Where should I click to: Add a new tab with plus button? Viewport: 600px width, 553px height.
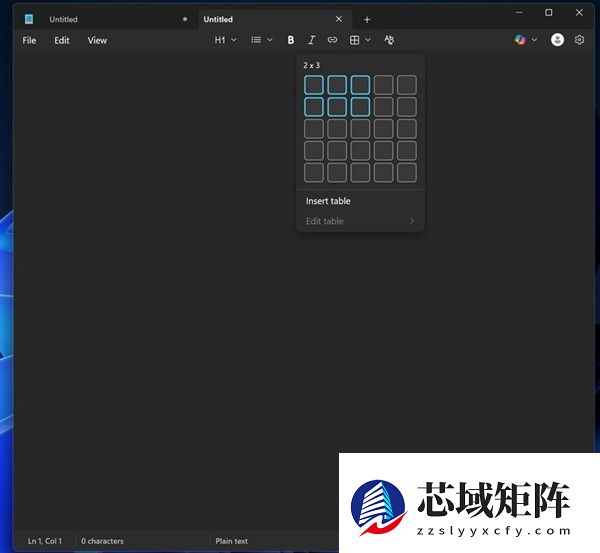click(x=367, y=20)
